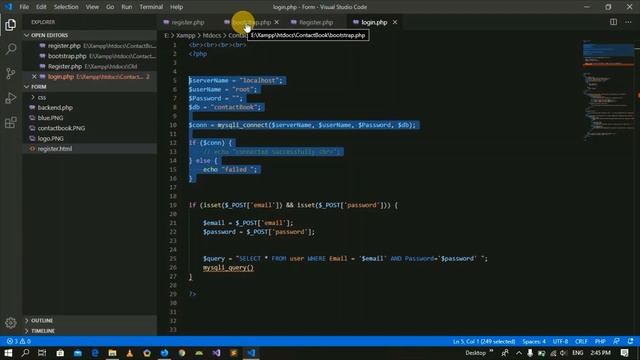This screenshot has height=360, width=640.
Task: Click the ENG language indicator
Action: coord(578,353)
